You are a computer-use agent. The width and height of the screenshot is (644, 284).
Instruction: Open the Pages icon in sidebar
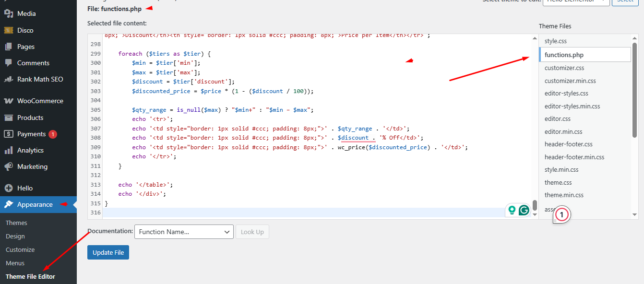pos(8,47)
